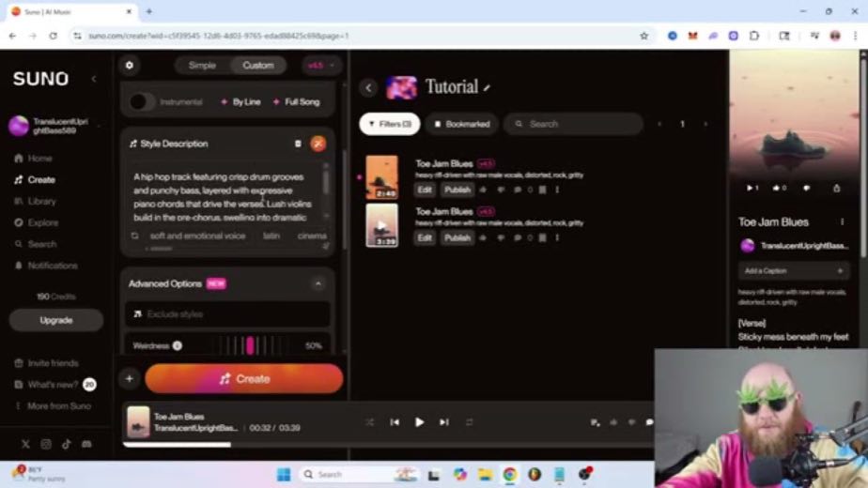This screenshot has height=488, width=868.
Task: Dislike song in right details panel
Action: (x=807, y=188)
